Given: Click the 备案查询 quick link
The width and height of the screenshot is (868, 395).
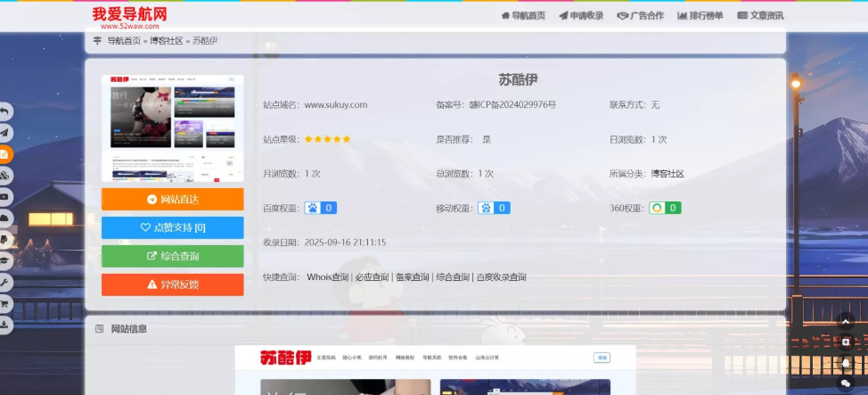Looking at the screenshot, I should point(413,277).
